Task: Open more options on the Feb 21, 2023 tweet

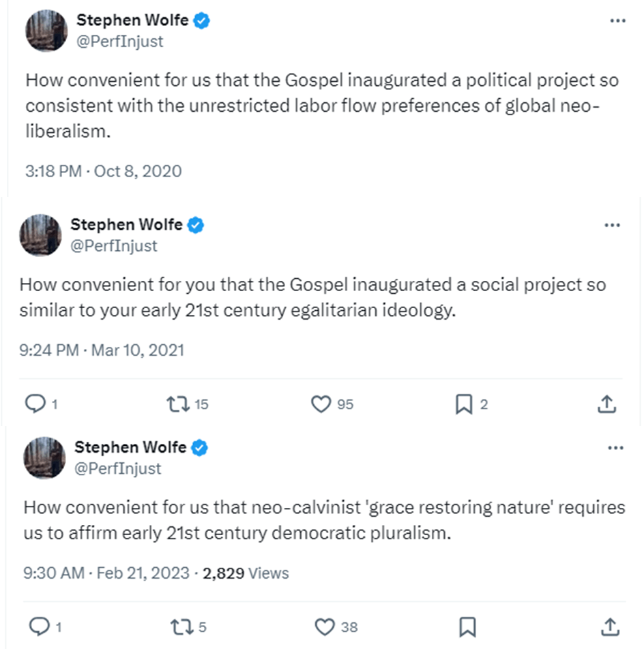Action: pyautogui.click(x=615, y=449)
